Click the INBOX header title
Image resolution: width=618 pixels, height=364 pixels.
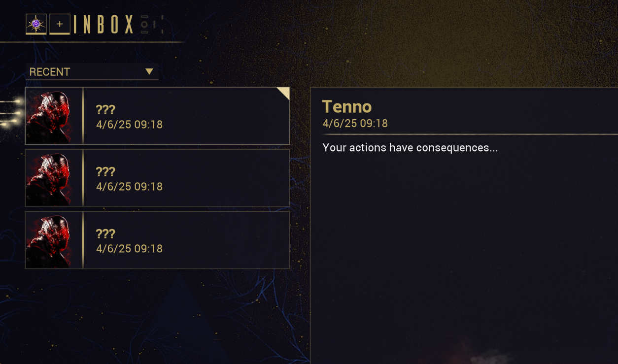pos(103,25)
